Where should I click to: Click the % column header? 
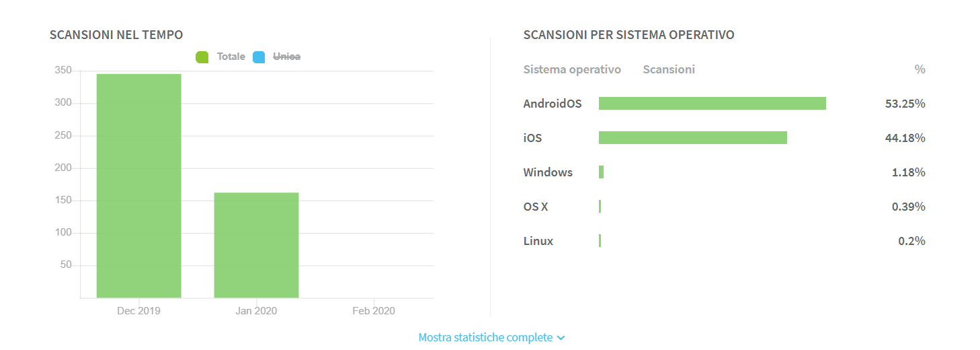pyautogui.click(x=920, y=69)
